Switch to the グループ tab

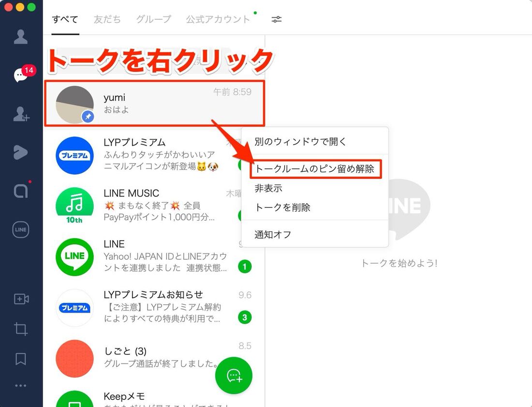click(x=153, y=19)
